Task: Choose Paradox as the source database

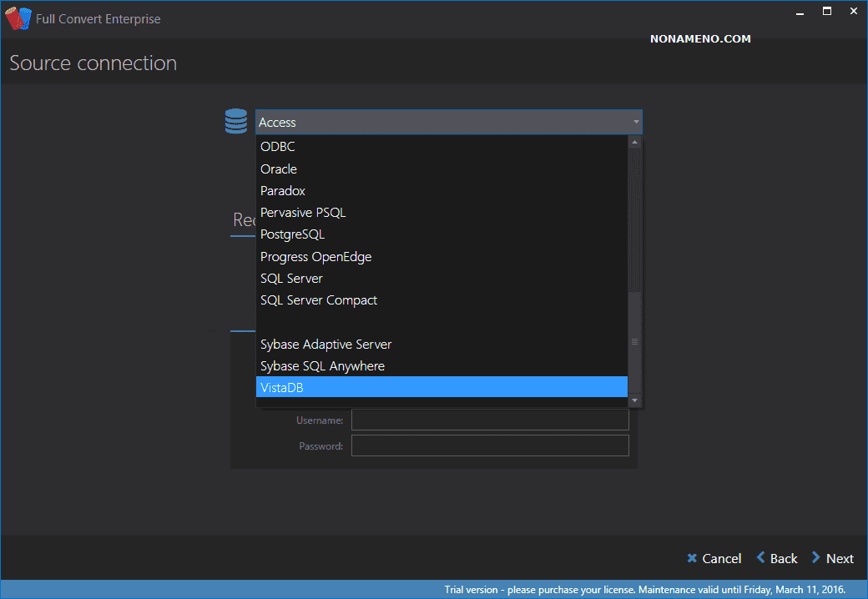Action: [283, 191]
